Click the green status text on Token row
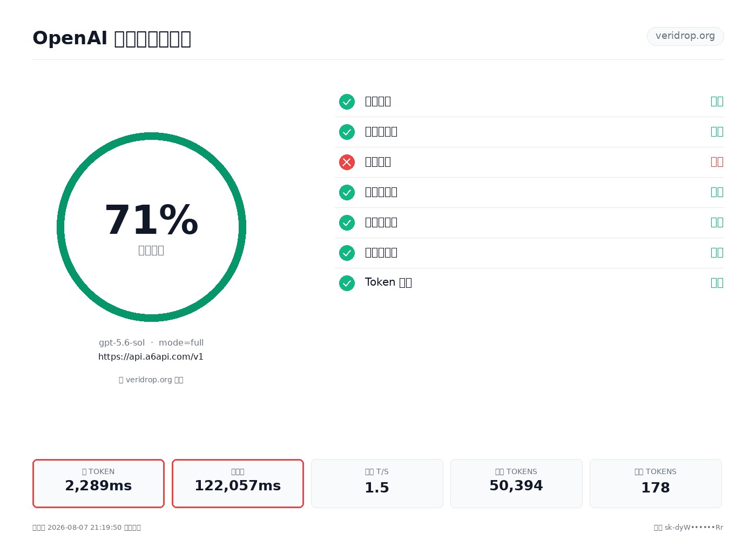The image size is (756, 540). [717, 283]
